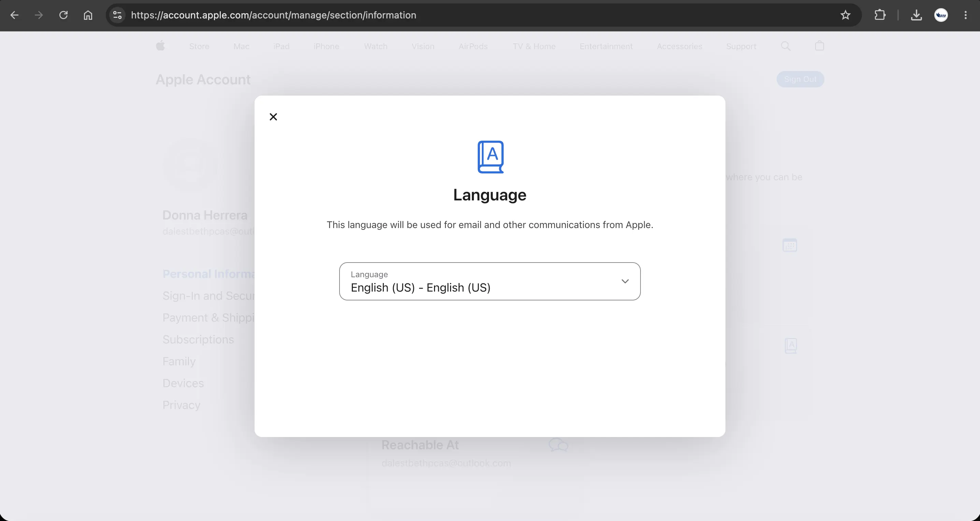Click the browser forward arrow
980x521 pixels.
(x=39, y=15)
